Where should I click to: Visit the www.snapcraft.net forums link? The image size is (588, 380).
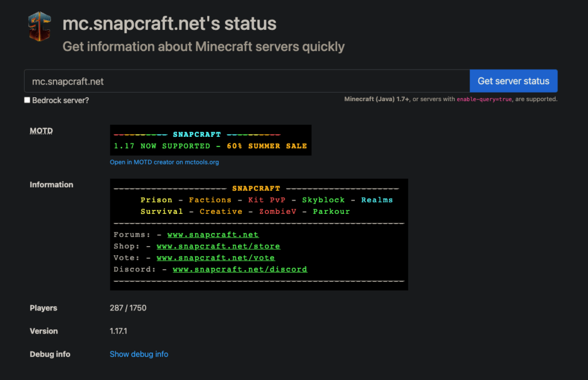[212, 235]
